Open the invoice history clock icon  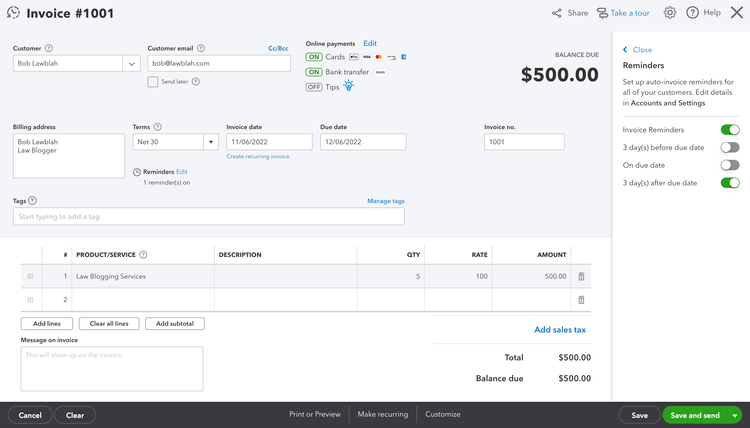pyautogui.click(x=13, y=13)
